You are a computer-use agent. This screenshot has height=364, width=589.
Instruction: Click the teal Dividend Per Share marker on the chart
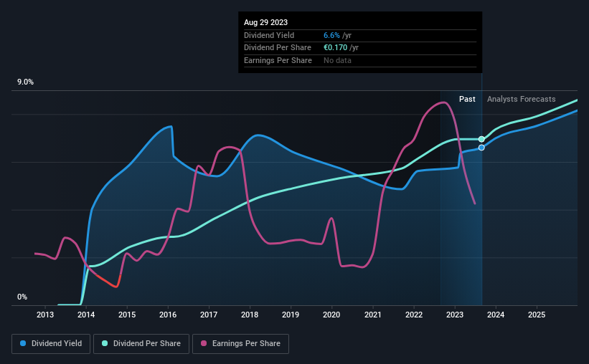[x=481, y=139]
